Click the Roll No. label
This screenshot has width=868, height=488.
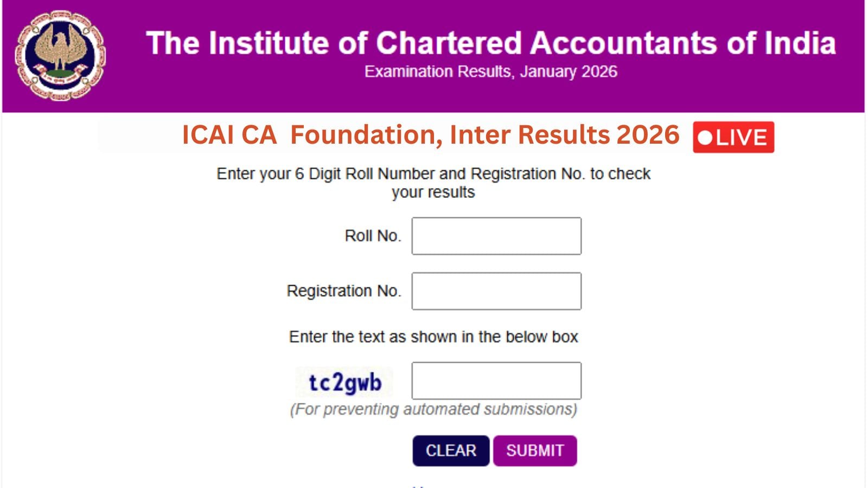(373, 236)
